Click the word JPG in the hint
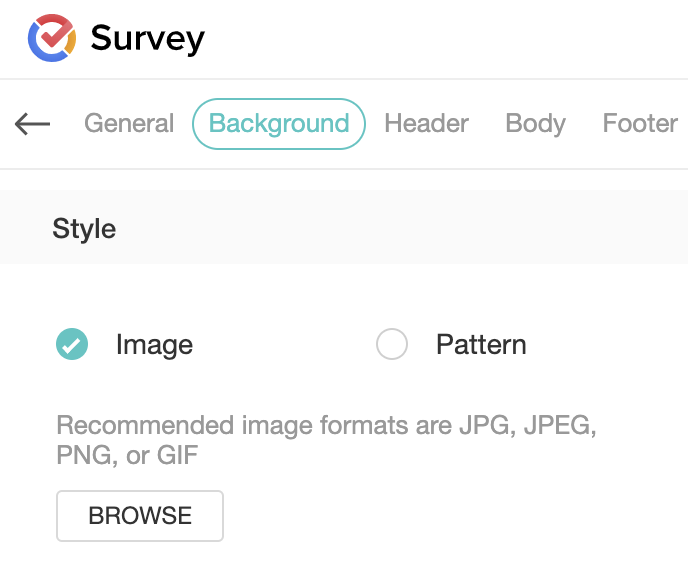The height and width of the screenshot is (586, 688). pyautogui.click(x=484, y=426)
